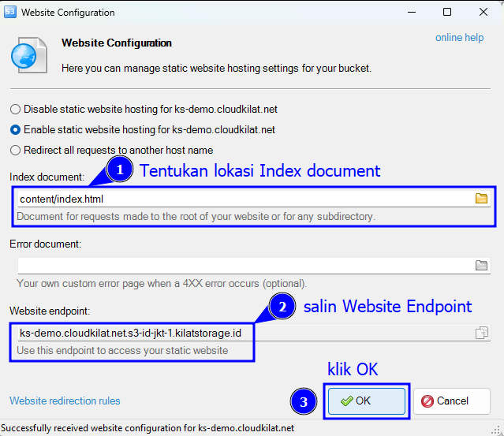504x436 pixels.
Task: Click the 'Index document:' label
Action: [47, 177]
